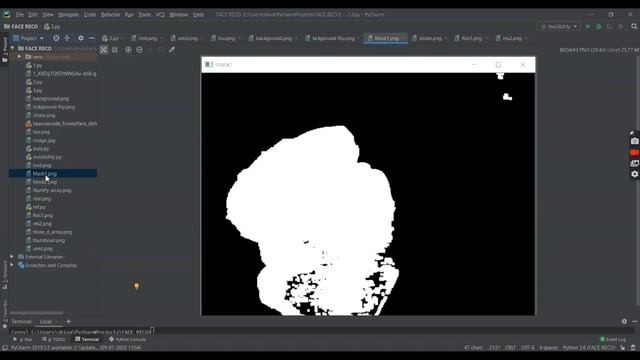The height and width of the screenshot is (360, 640).
Task: Select the color picker pipette icon
Action: click(x=172, y=50)
